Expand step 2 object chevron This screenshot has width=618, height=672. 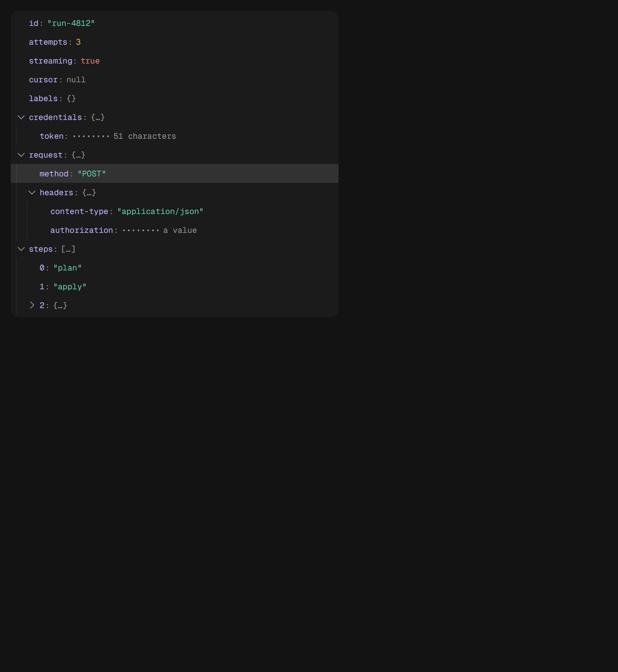(x=32, y=305)
